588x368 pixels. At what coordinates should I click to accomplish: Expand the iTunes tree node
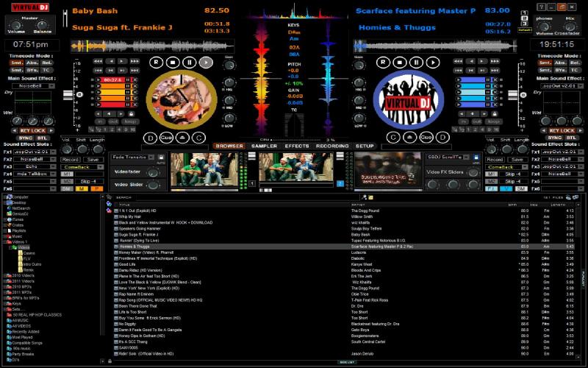coord(5,219)
